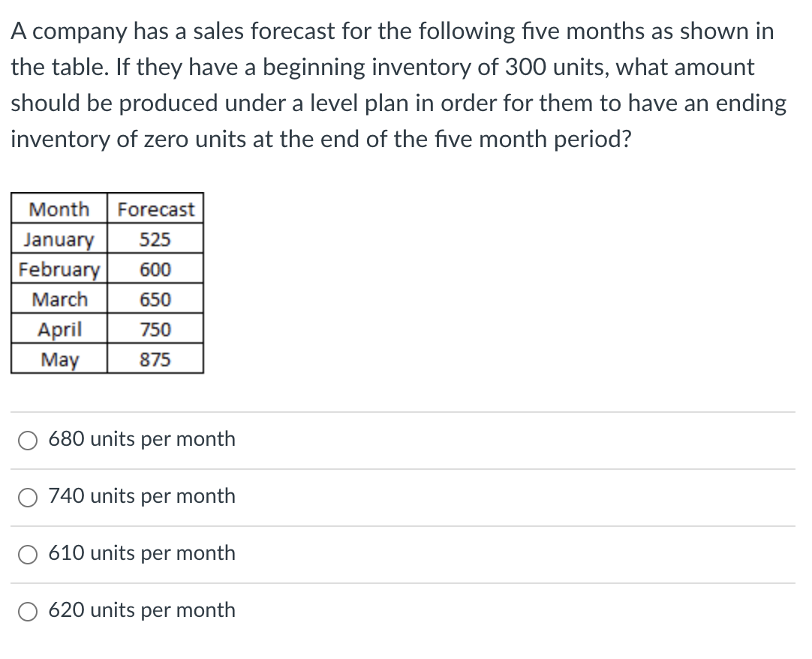Click the answer text 680 units per month
The image size is (812, 659).
pos(142,440)
